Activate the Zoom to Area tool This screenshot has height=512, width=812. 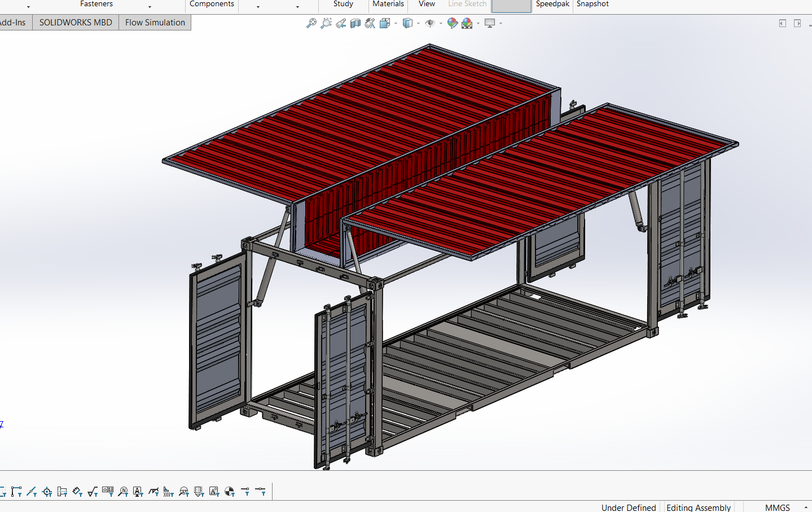pos(326,23)
